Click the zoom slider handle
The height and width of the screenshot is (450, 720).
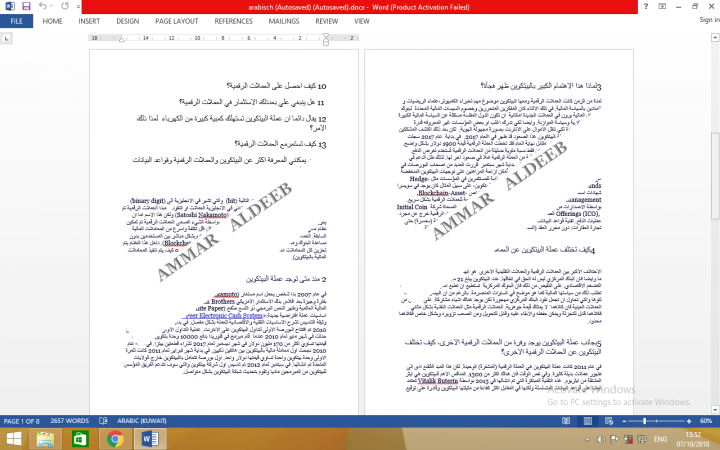point(645,421)
